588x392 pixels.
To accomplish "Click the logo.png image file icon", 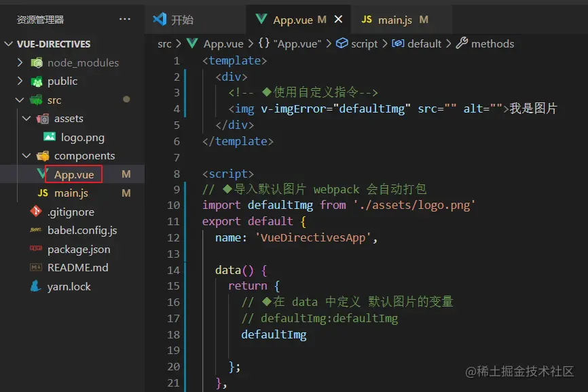I will [x=50, y=136].
